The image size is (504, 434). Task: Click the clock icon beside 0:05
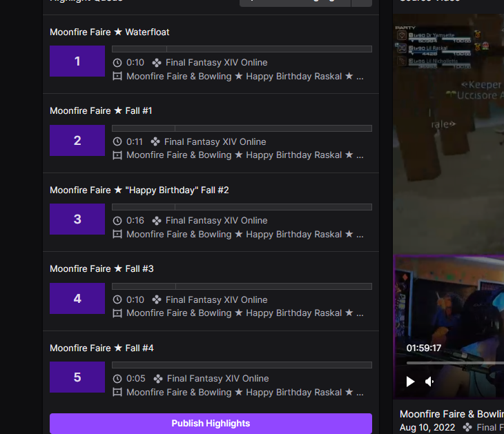[117, 379]
